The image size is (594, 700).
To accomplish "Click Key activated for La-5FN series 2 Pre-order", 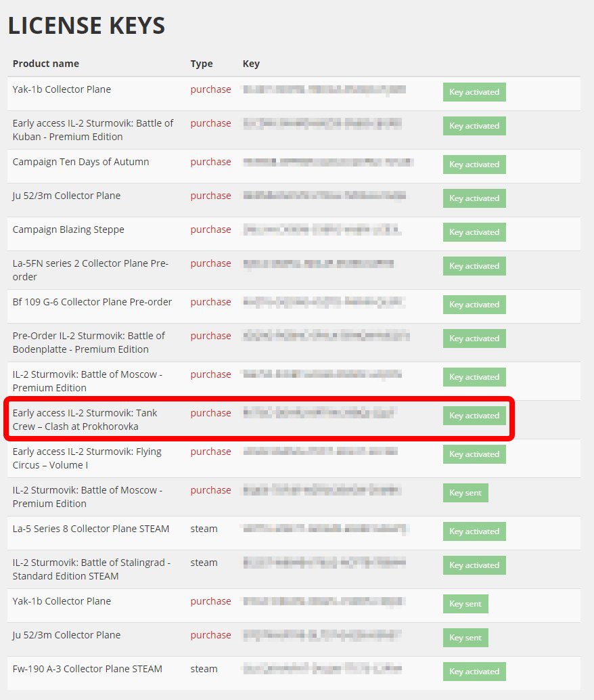I will pyautogui.click(x=474, y=266).
